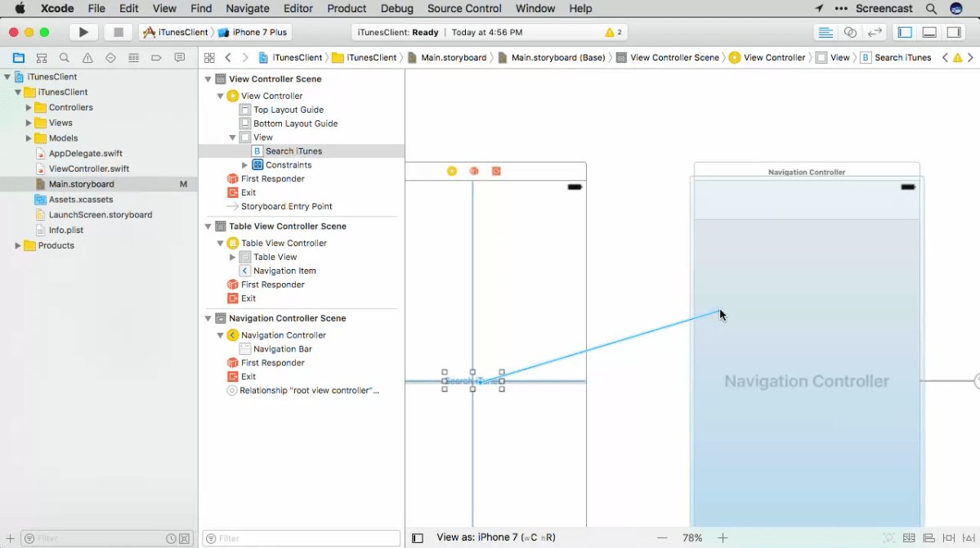This screenshot has height=548, width=980.
Task: Switch to the Assistant editor
Action: tap(850, 32)
